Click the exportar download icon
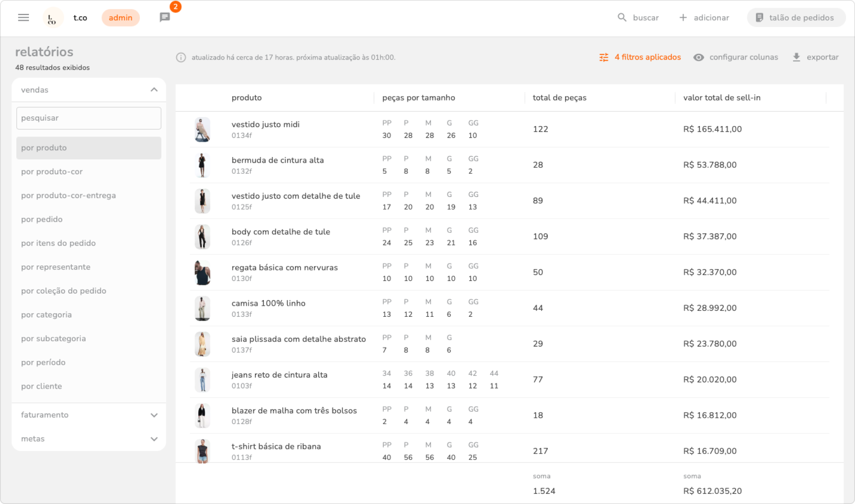855x504 pixels. (x=796, y=57)
